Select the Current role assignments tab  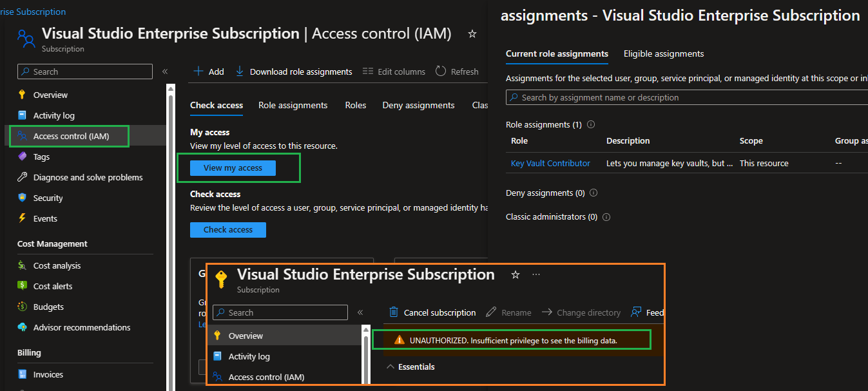pyautogui.click(x=557, y=53)
